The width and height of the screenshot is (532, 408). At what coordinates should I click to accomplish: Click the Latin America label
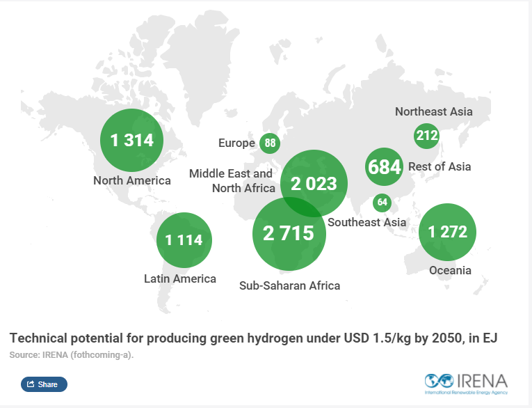[180, 279]
